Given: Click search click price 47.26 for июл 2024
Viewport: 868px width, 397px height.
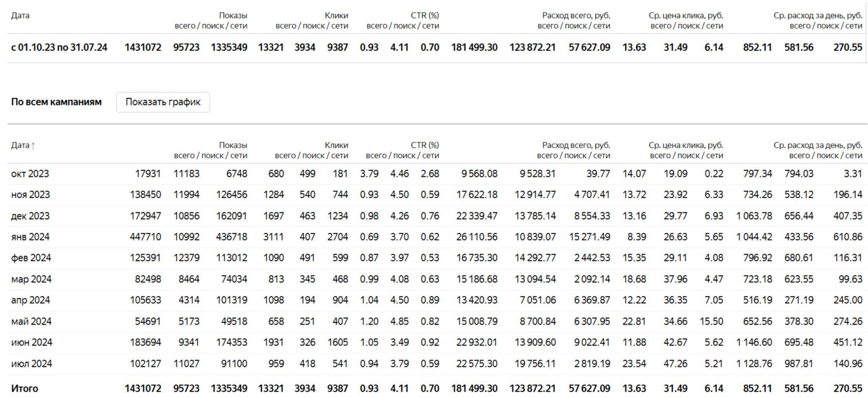Looking at the screenshot, I should (x=676, y=363).
